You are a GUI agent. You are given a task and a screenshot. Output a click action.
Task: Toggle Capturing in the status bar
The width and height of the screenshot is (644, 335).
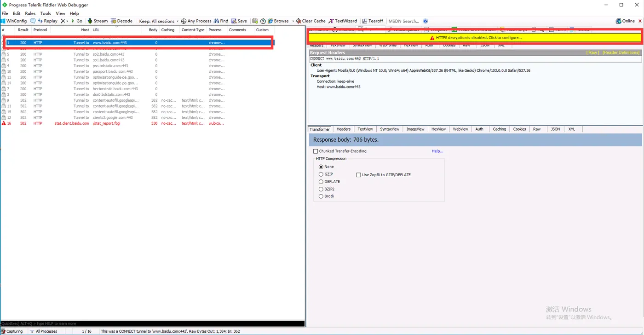tap(12, 331)
